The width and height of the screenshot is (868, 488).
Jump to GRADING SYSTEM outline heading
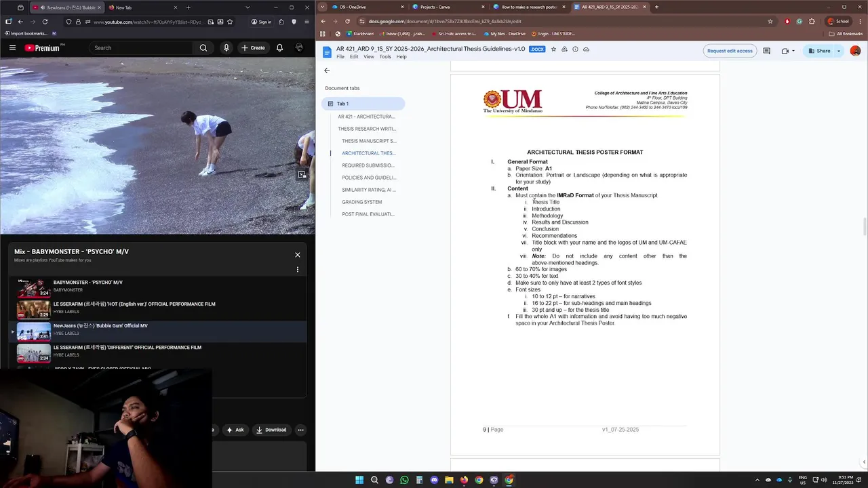point(362,202)
